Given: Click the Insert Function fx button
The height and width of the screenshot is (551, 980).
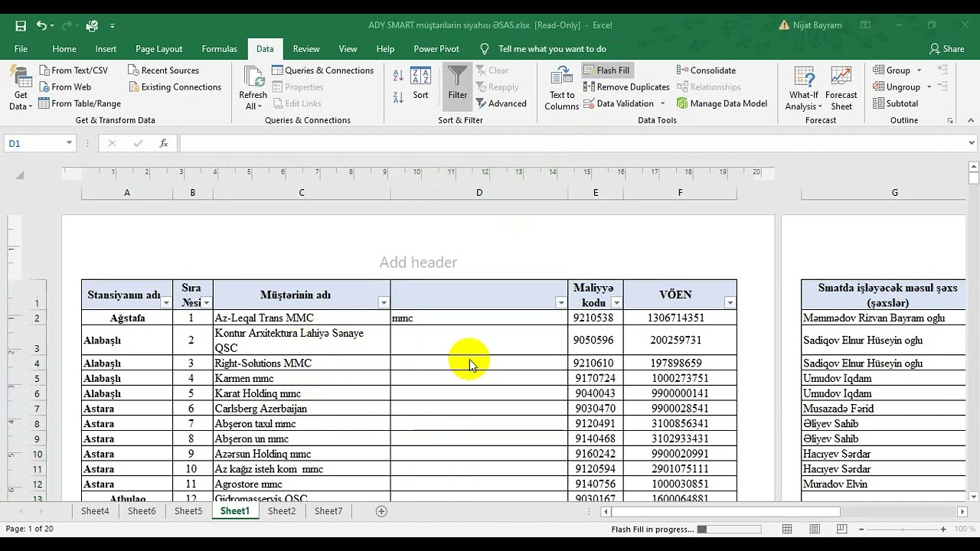Looking at the screenshot, I should coord(163,143).
